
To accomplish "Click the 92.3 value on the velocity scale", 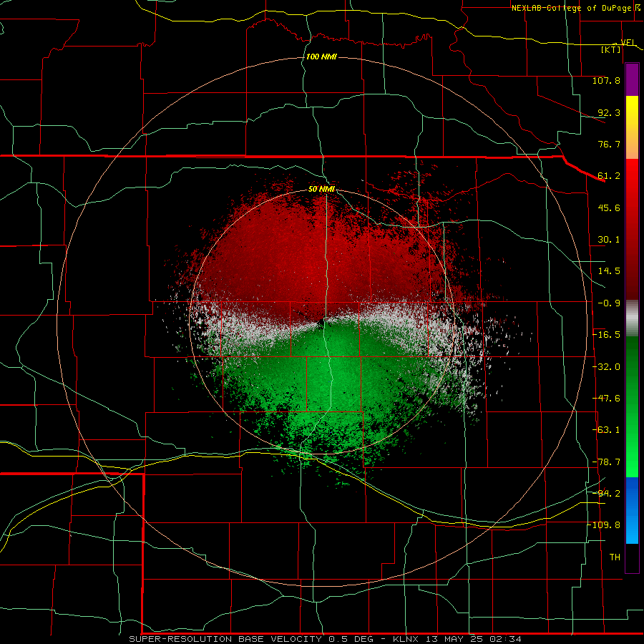I will (609, 112).
